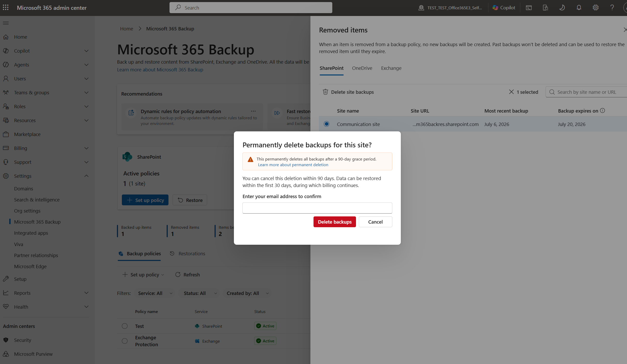Open Learn more about permanent deletion link
The height and width of the screenshot is (364, 627).
(x=293, y=165)
